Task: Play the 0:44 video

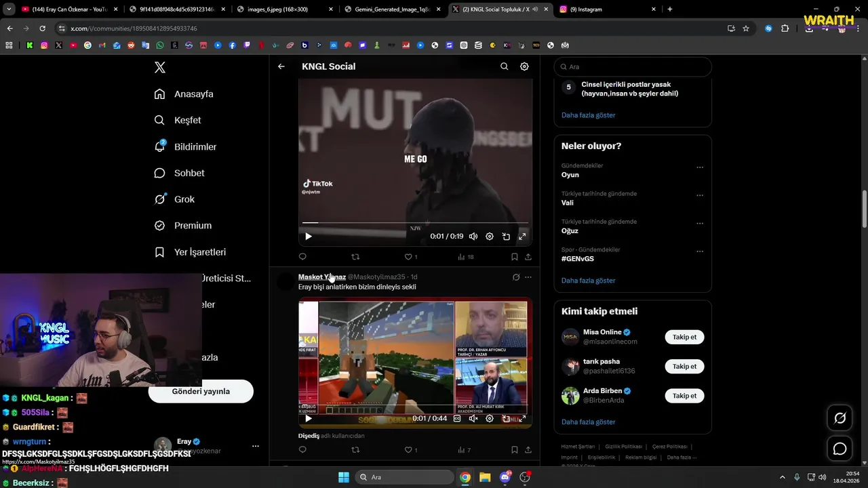Action: pyautogui.click(x=308, y=419)
